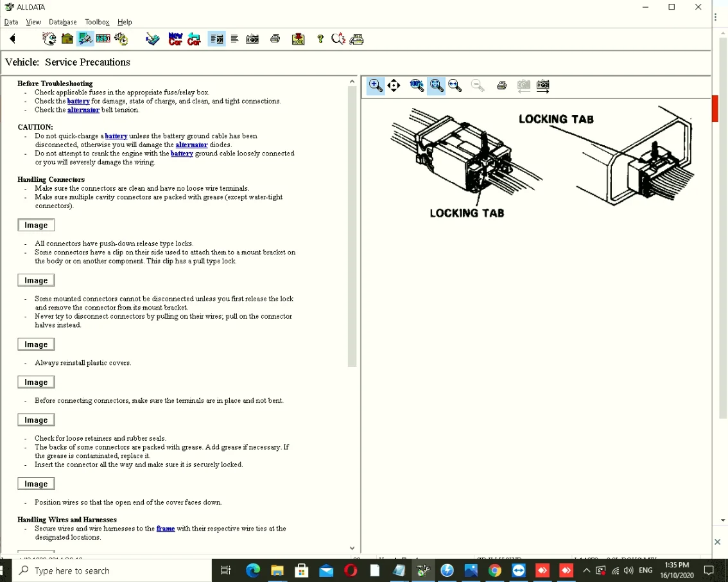The height and width of the screenshot is (582, 728).
Task: Toggle the split text-and-image view icon
Action: click(217, 39)
